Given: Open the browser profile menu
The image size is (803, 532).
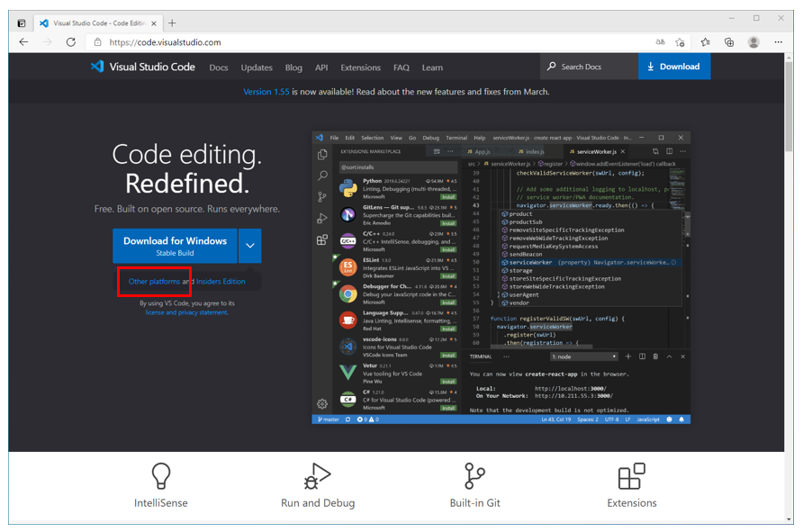Looking at the screenshot, I should pyautogui.click(x=753, y=42).
